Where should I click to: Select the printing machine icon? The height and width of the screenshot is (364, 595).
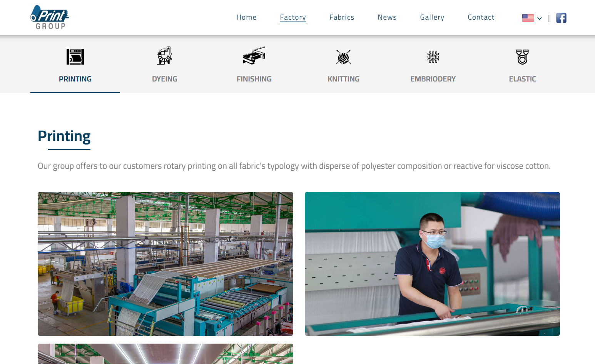click(75, 57)
